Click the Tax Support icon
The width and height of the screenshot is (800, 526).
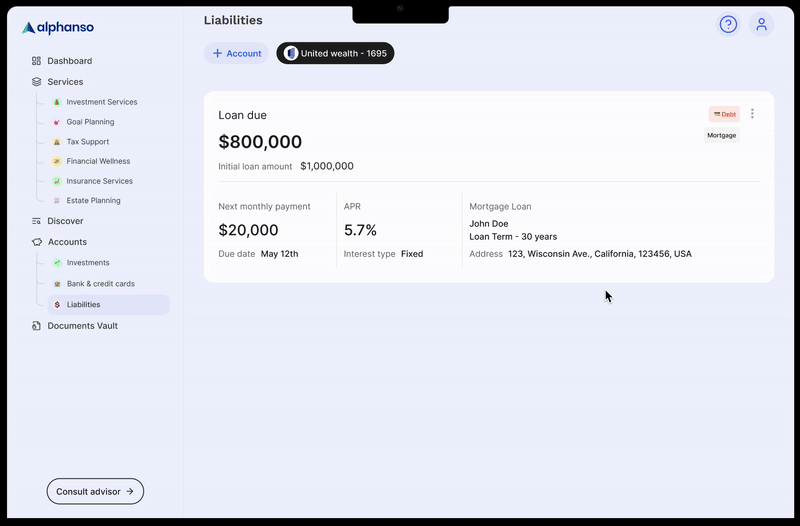(x=57, y=142)
